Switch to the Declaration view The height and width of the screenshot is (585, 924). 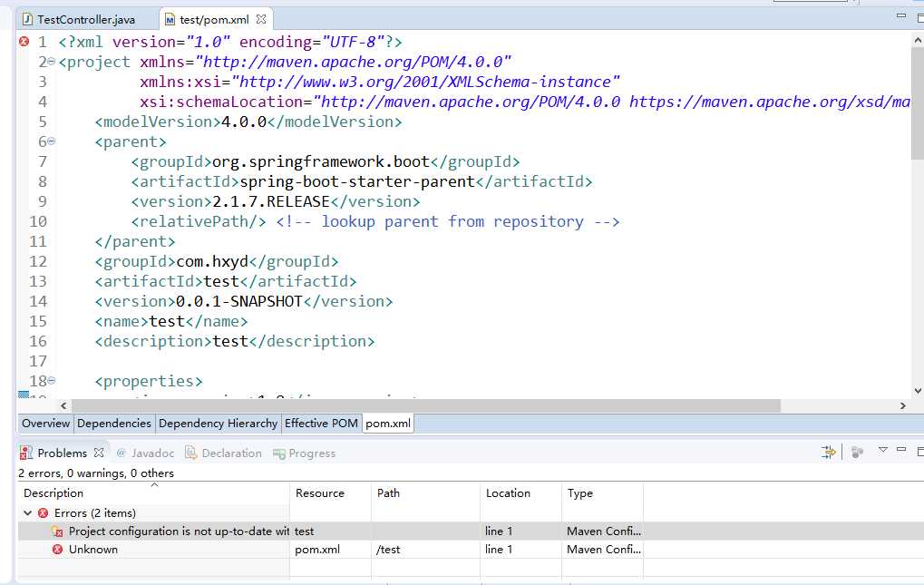click(231, 453)
